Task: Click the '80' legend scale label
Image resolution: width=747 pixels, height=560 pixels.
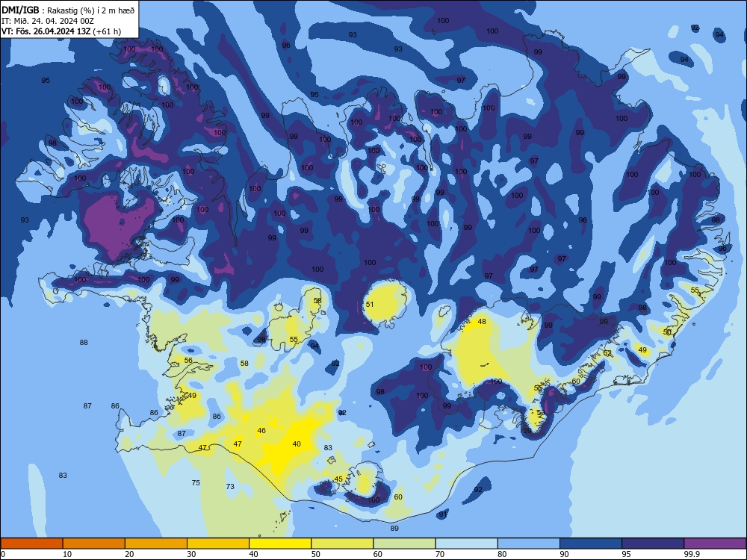Action: (502, 554)
